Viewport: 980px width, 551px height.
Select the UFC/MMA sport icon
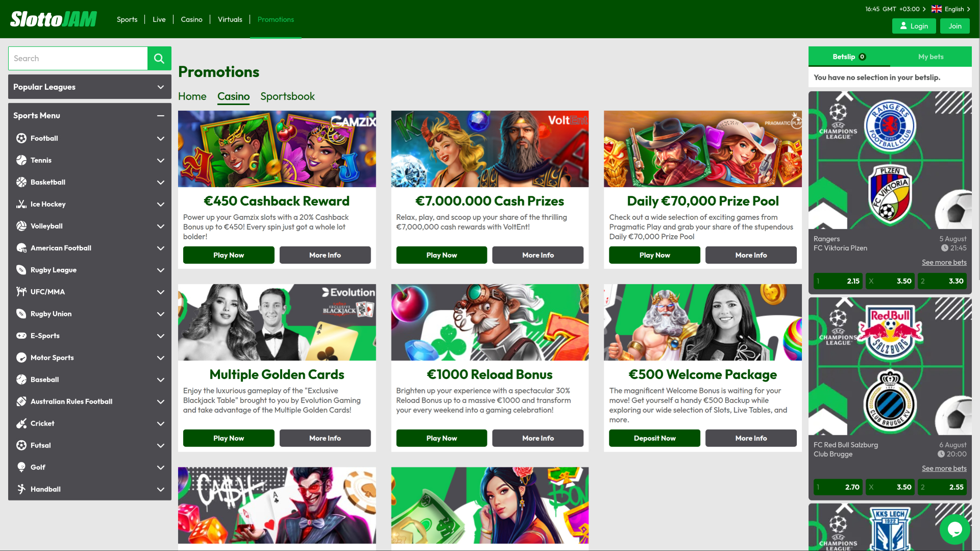coord(21,291)
